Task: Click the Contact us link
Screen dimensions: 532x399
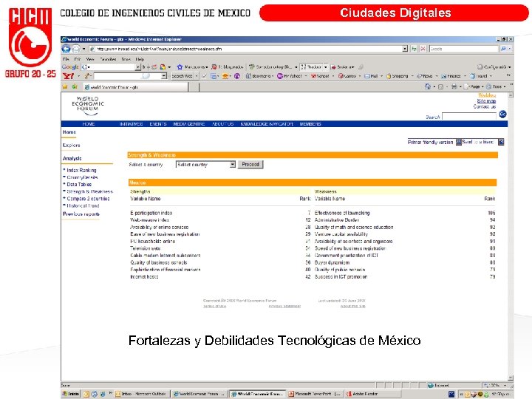Action: pyautogui.click(x=485, y=106)
